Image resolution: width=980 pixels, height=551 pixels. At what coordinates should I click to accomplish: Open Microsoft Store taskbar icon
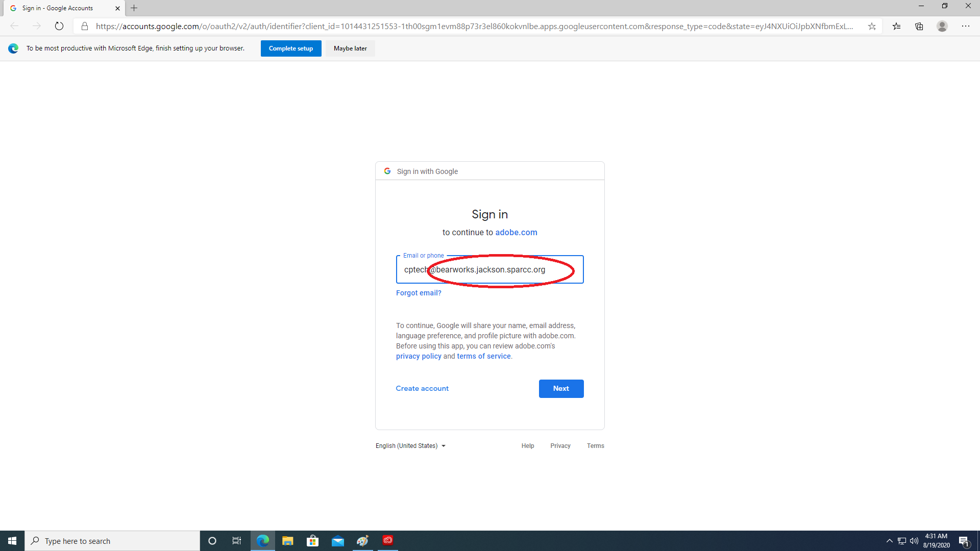312,541
